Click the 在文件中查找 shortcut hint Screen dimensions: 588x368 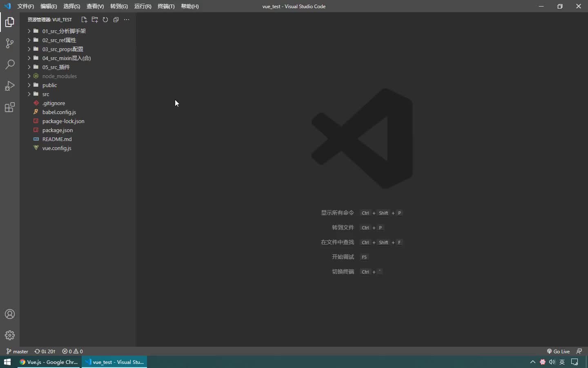pyautogui.click(x=337, y=242)
